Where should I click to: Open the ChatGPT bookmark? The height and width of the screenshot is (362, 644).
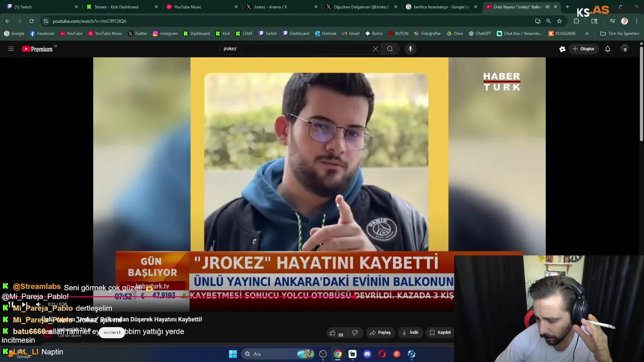480,34
